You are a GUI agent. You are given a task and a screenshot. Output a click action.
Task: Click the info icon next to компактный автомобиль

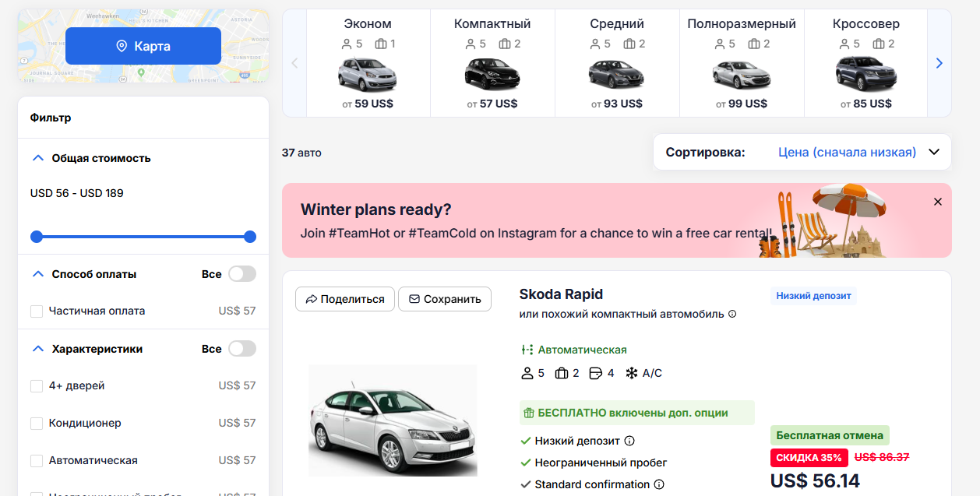tap(731, 314)
